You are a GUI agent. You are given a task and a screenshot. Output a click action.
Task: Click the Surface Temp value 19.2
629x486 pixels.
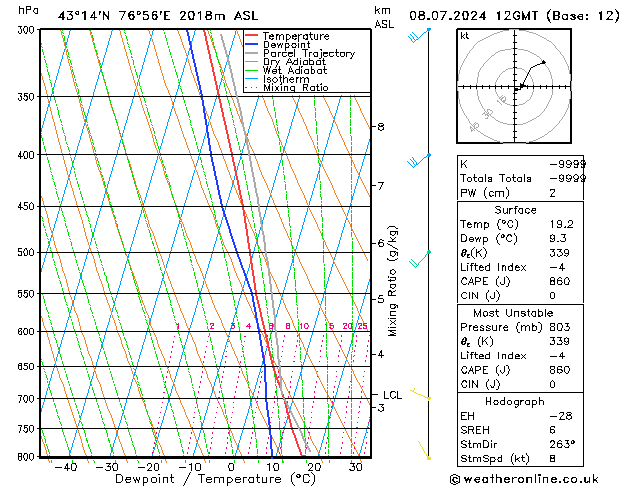(x=561, y=224)
